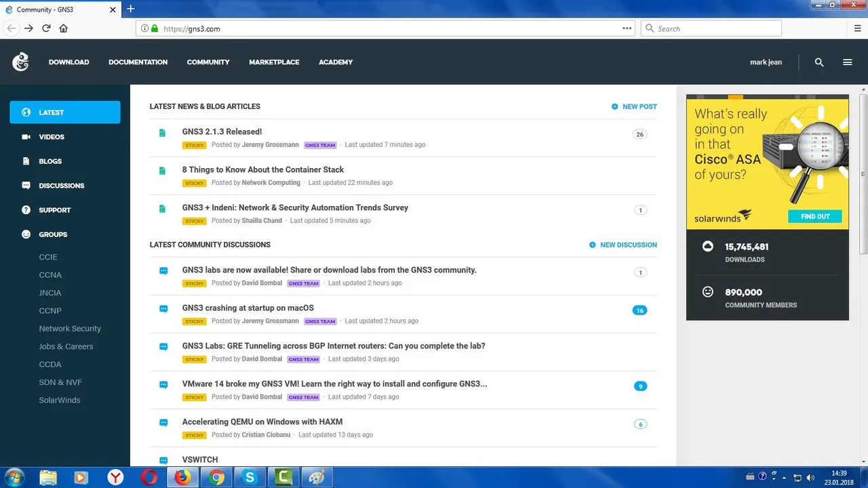The image size is (868, 488).
Task: Open the Firefox hamburger menu
Action: click(x=858, y=28)
